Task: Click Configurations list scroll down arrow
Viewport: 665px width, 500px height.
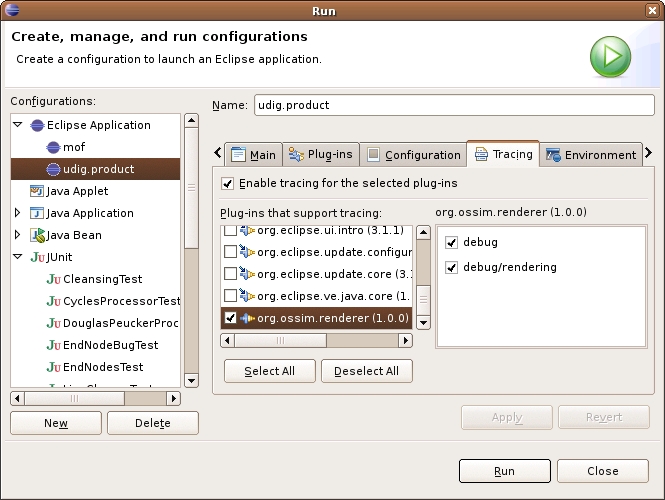Action: (192, 380)
